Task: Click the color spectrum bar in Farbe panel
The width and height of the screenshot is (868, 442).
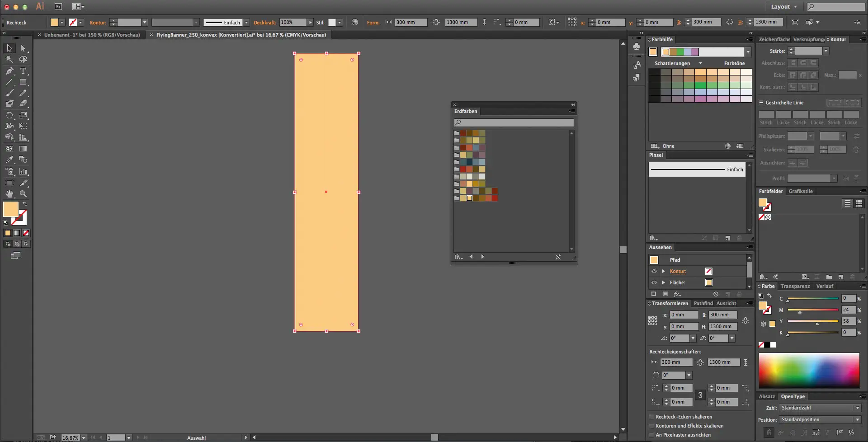Action: [809, 370]
